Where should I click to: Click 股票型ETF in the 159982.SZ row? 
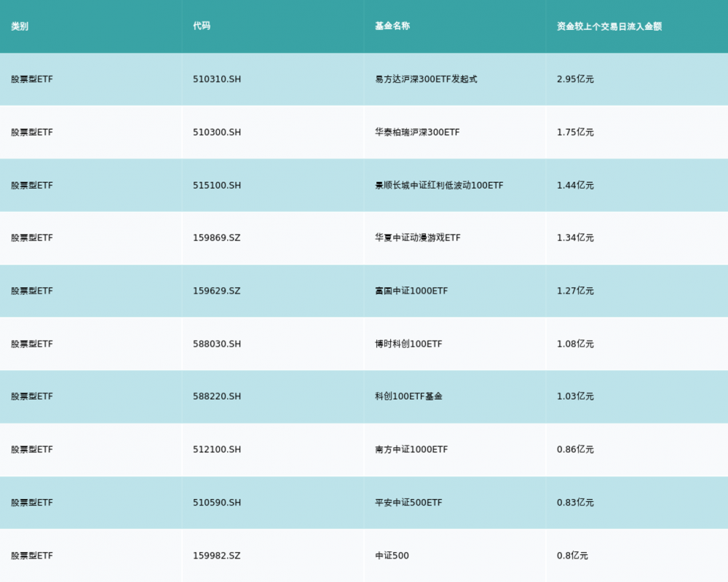pyautogui.click(x=32, y=556)
